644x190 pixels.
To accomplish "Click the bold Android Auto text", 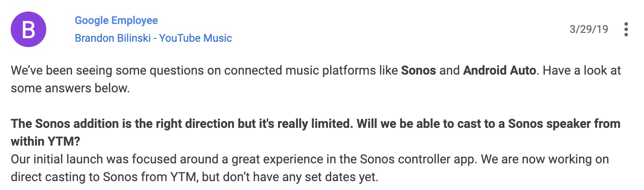I will click(499, 71).
